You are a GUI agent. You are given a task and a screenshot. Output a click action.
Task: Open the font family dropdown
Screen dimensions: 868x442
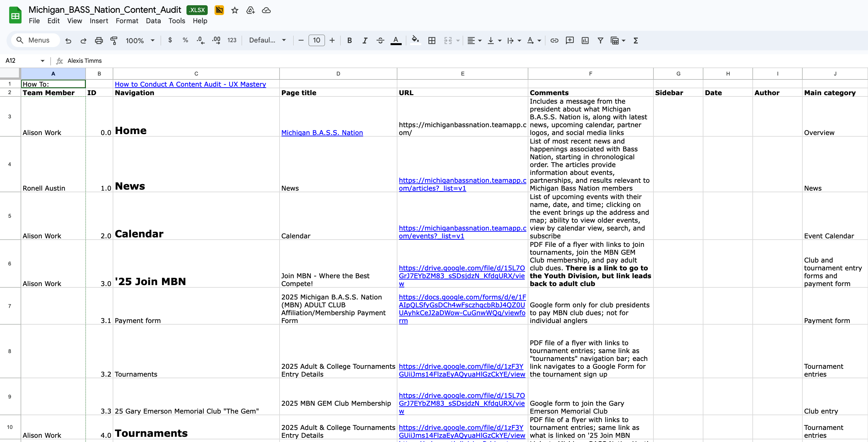point(267,40)
